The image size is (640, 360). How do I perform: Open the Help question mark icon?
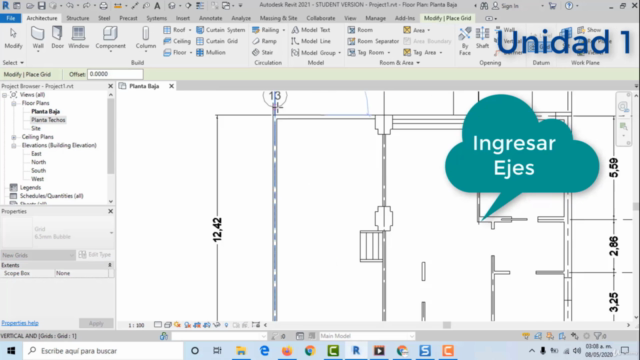(569, 6)
